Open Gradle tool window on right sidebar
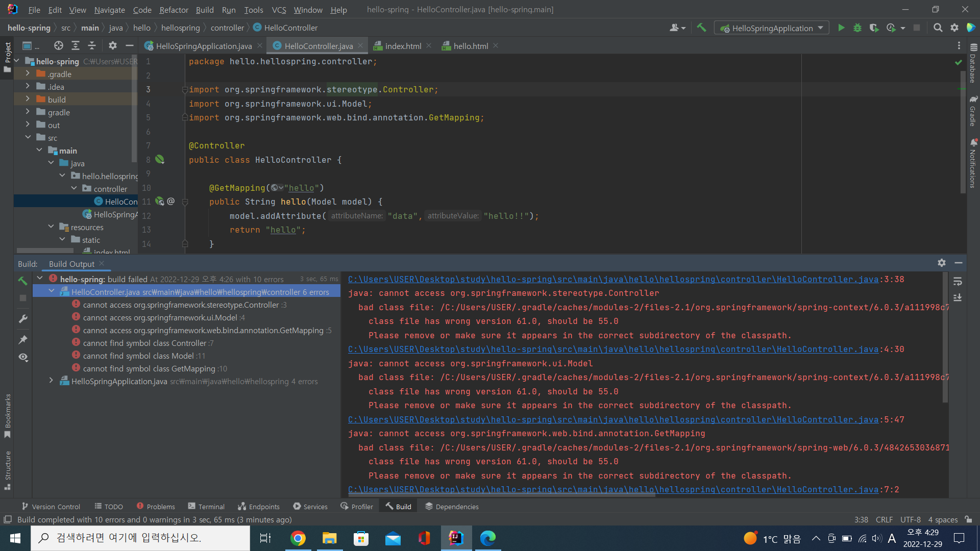Screen dimensions: 980x551 pos(973,110)
